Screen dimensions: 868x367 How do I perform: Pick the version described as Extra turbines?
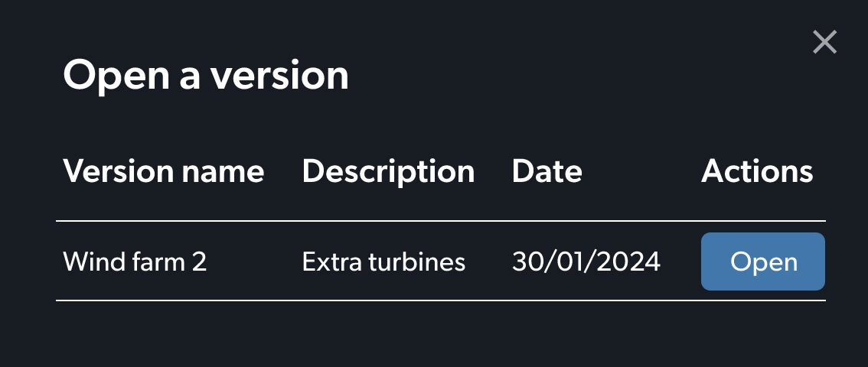383,262
